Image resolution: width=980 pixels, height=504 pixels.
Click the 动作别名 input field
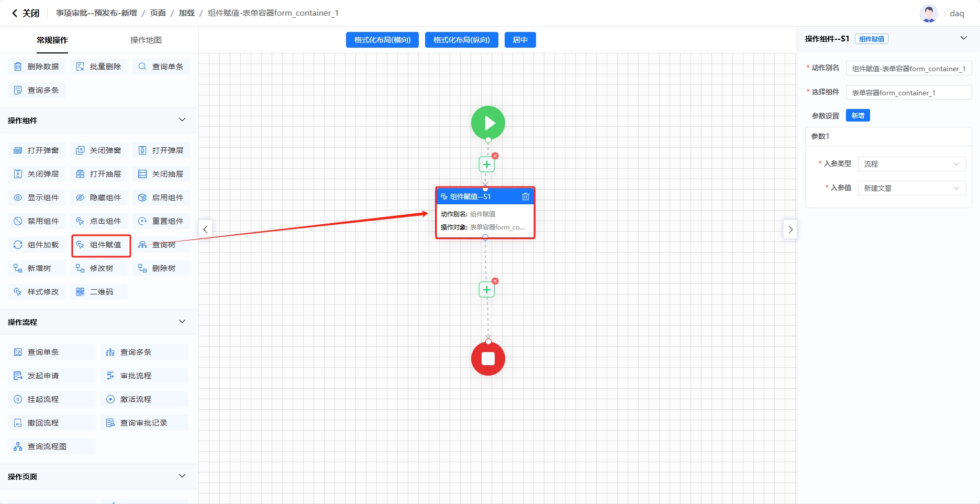pos(908,69)
